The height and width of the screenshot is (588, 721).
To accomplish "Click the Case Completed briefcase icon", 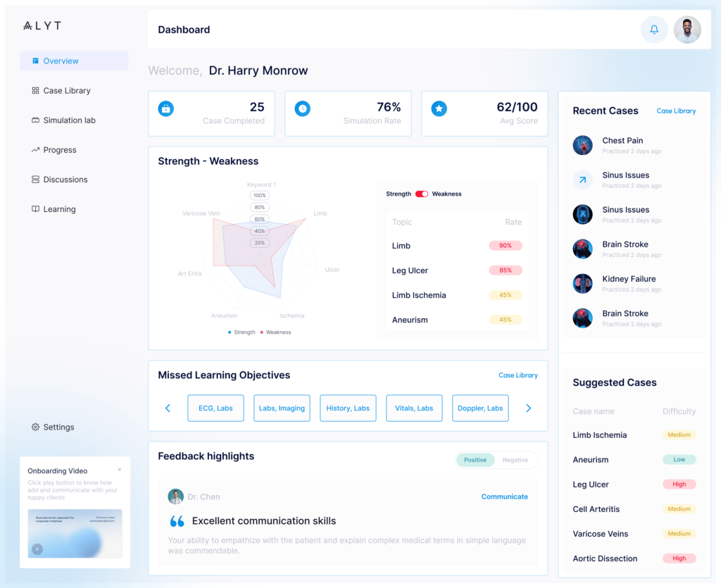I will 166,108.
